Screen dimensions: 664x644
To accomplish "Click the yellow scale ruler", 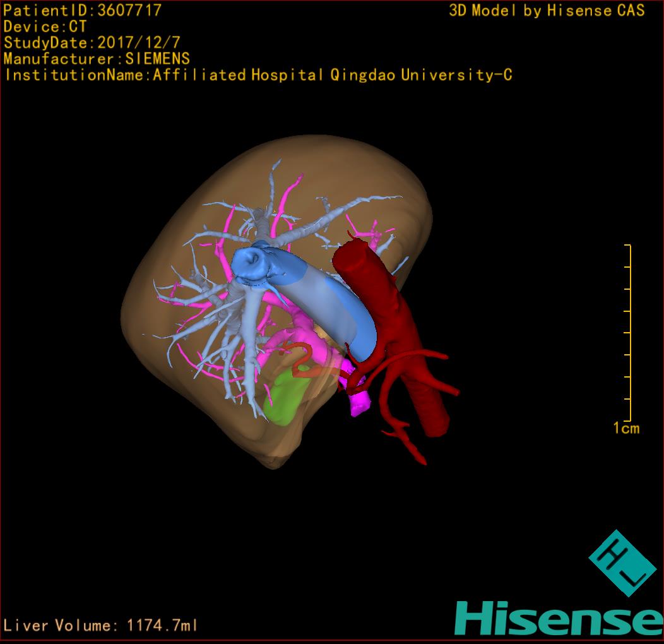I will coord(628,333).
